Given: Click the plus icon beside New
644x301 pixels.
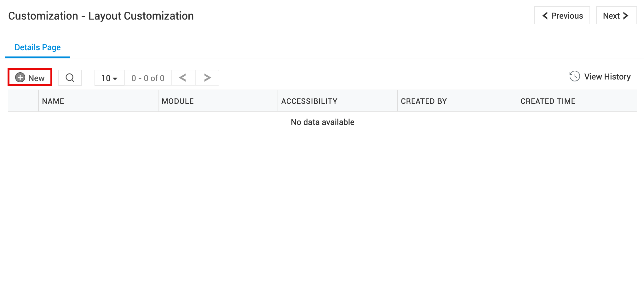Looking at the screenshot, I should coord(20,77).
